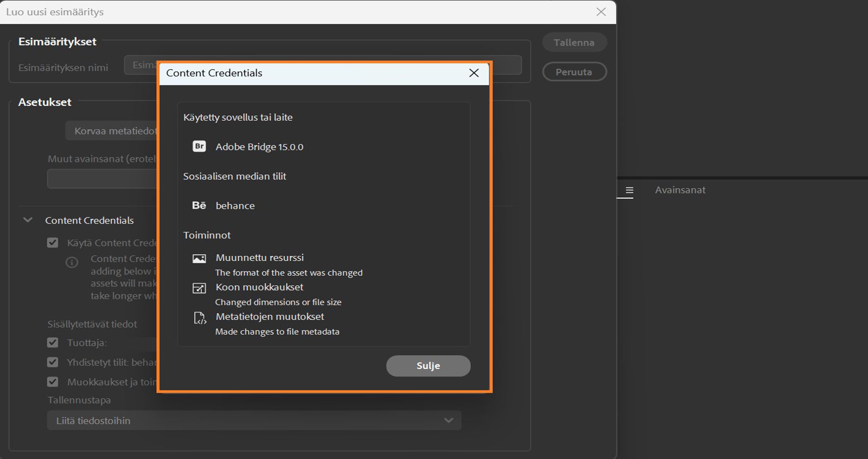Collapse the Content Credentials section chevron
The image size is (868, 459).
point(28,220)
